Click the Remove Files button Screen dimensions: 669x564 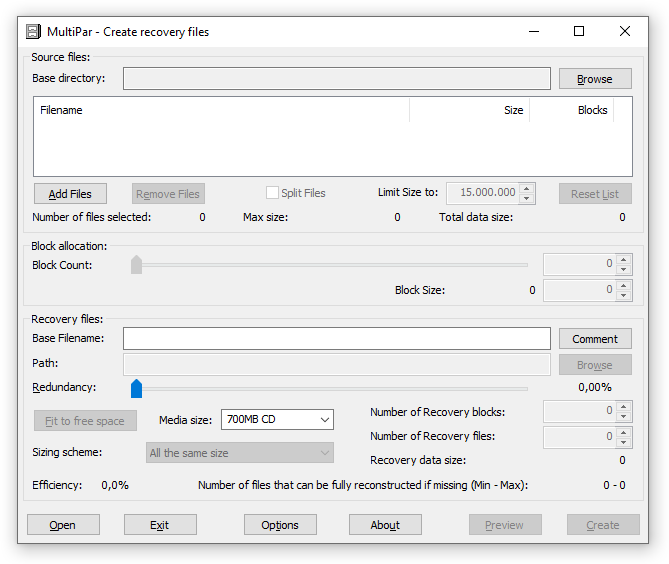168,194
